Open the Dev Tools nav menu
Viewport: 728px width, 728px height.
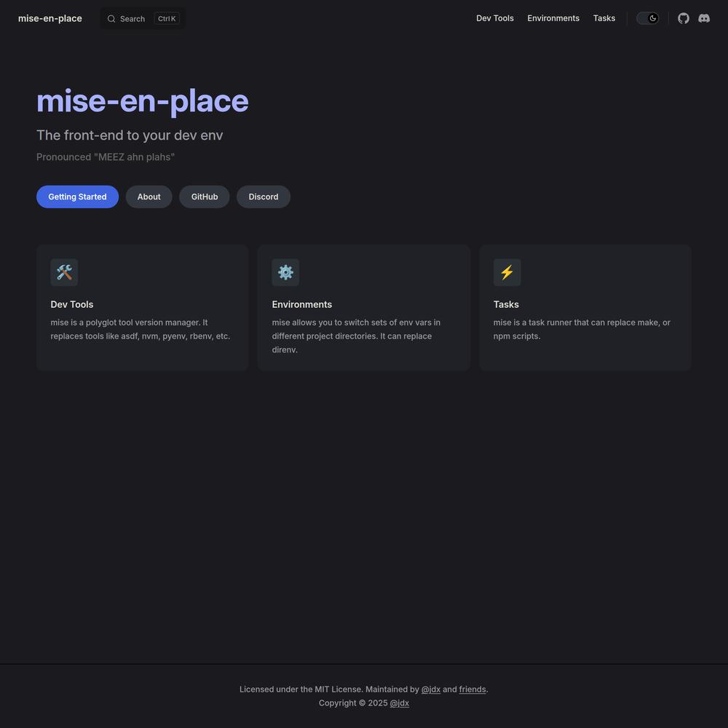coord(494,18)
